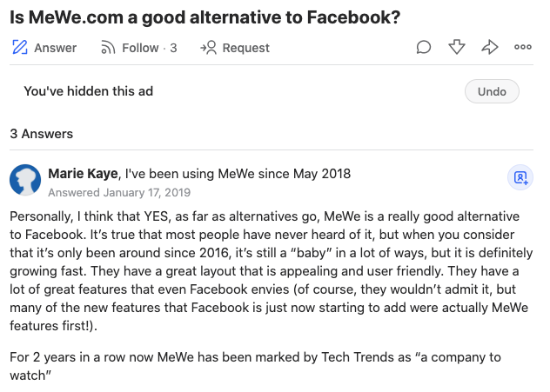Viewport: 550px width, 392px height.
Task: Click the Answer pencil icon
Action: coord(20,47)
